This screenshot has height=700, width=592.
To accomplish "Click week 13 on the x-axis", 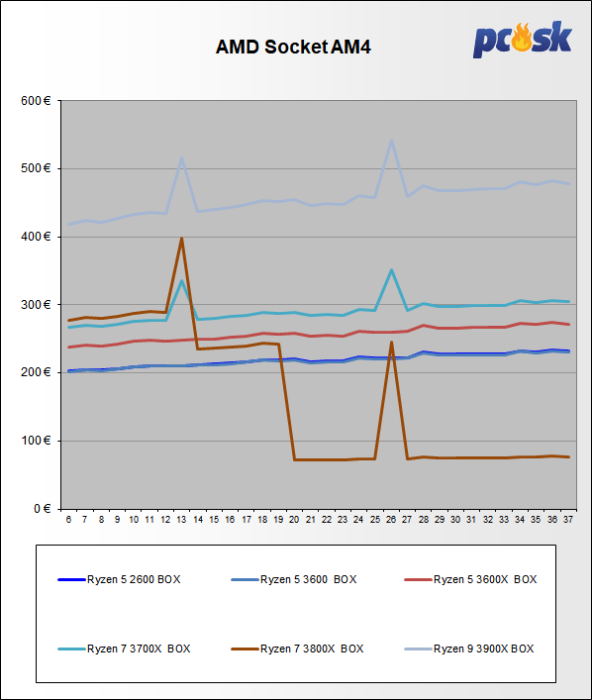I will pos(181,520).
